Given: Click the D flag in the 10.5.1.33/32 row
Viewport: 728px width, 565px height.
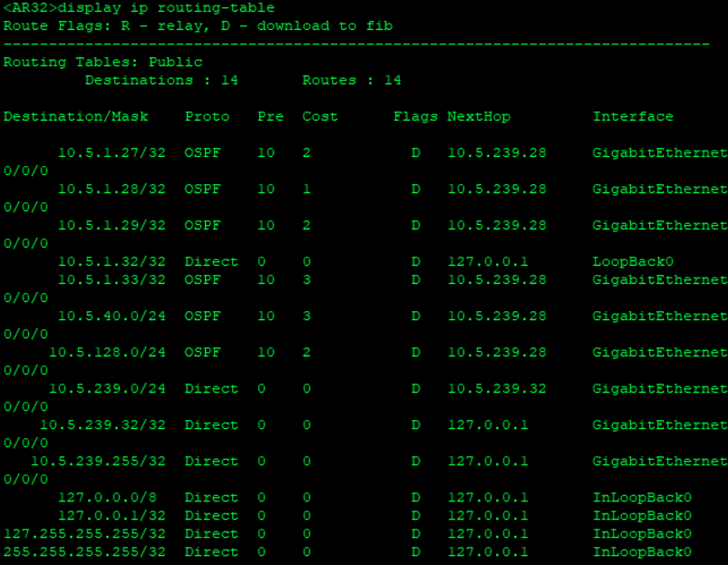Looking at the screenshot, I should pyautogui.click(x=415, y=279).
